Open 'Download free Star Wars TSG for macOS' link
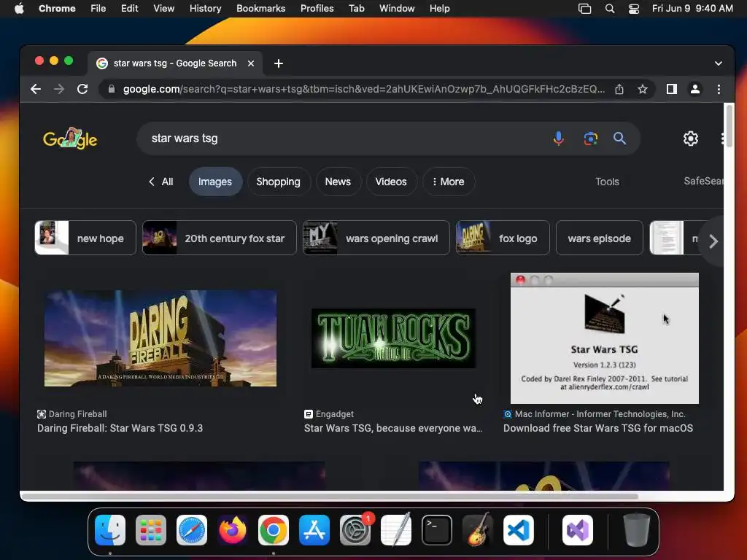 (x=598, y=428)
